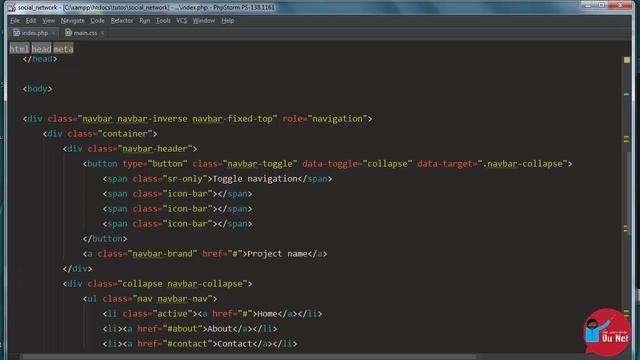This screenshot has height=360, width=640.
Task: Open the Navigate menu
Action: (73, 20)
